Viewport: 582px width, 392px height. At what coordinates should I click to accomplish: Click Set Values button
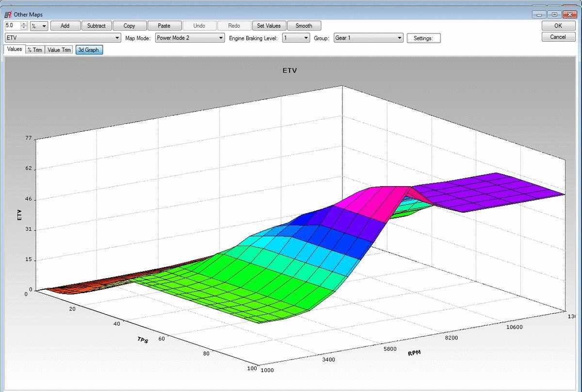[269, 26]
